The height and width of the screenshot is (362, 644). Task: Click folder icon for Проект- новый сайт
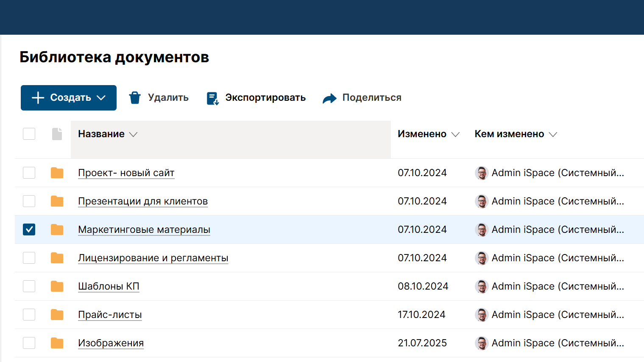coord(57,173)
